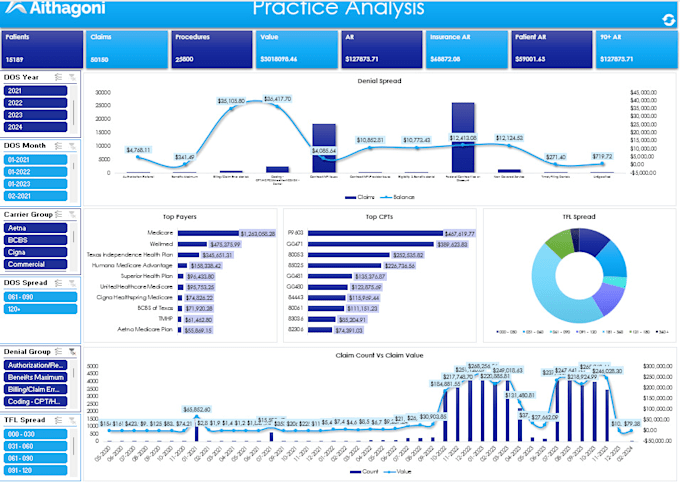Click the Claims legend entry in Denial Spread
This screenshot has width=680, height=482.
coord(360,197)
